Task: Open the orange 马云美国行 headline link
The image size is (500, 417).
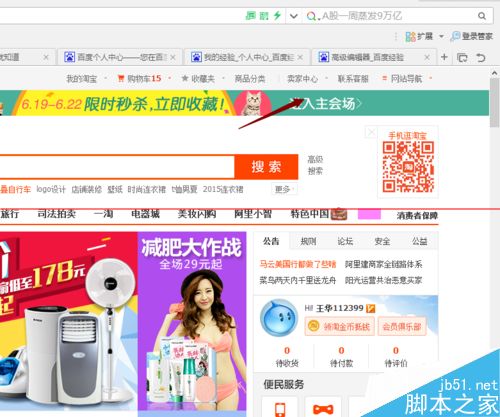Action: tap(298, 264)
